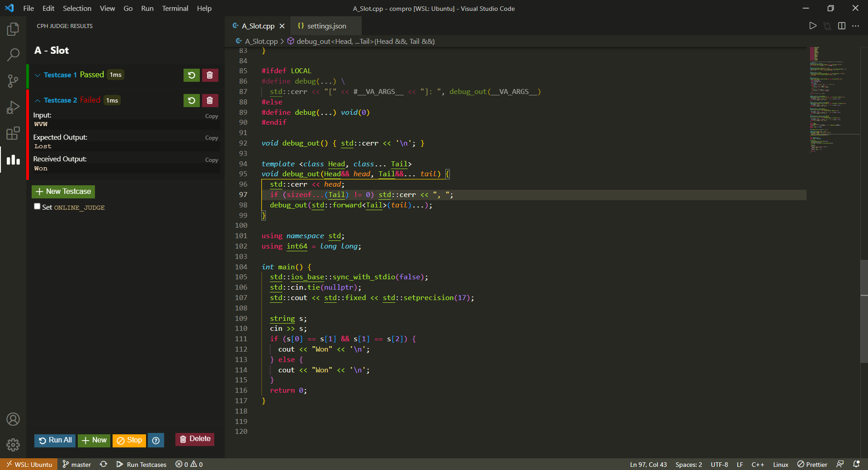868x470 pixels.
Task: Click the Run Code play icon
Action: 812,26
